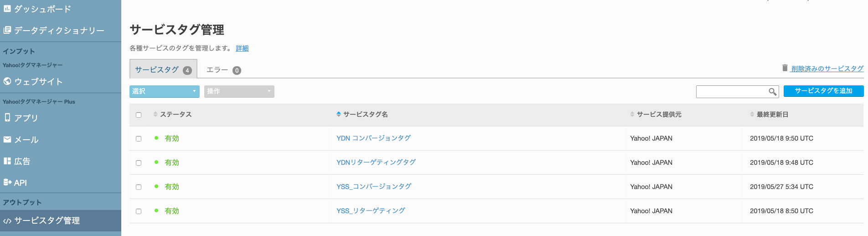
Task: Click the search magnifier icon
Action: point(772,92)
